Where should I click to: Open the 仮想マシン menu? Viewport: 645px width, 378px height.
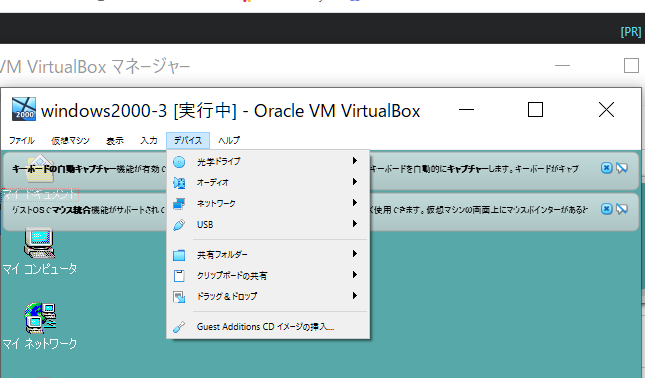pos(70,141)
